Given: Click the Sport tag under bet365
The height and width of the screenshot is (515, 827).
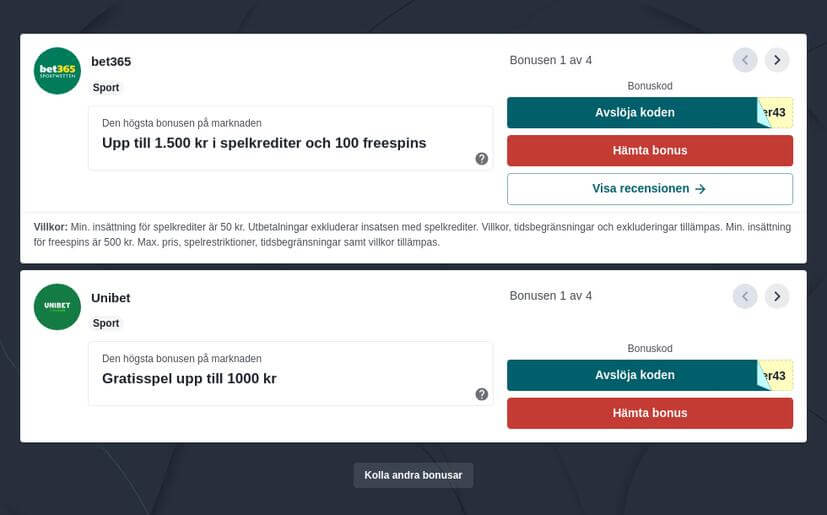Looking at the screenshot, I should click(x=106, y=88).
